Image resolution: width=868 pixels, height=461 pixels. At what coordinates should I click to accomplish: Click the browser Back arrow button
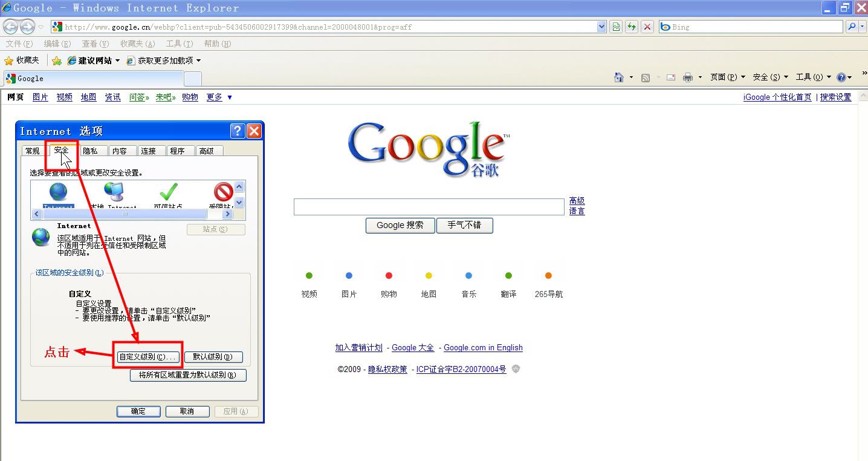pos(10,27)
